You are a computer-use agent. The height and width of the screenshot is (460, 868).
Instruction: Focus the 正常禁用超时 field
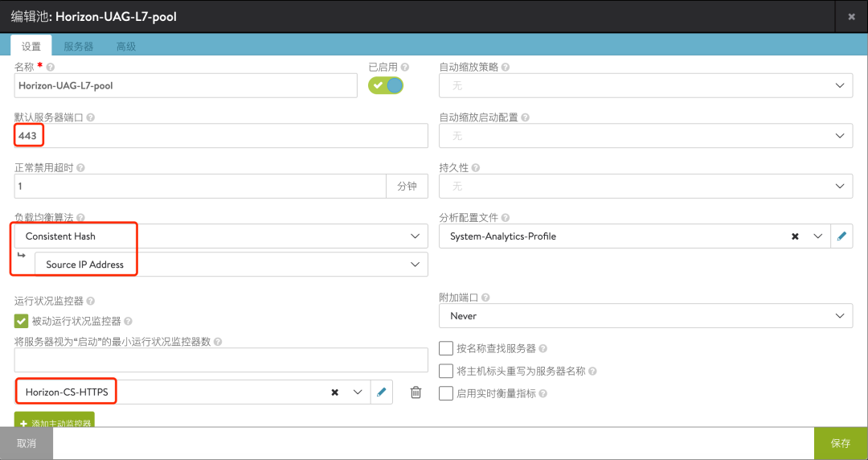coord(200,187)
